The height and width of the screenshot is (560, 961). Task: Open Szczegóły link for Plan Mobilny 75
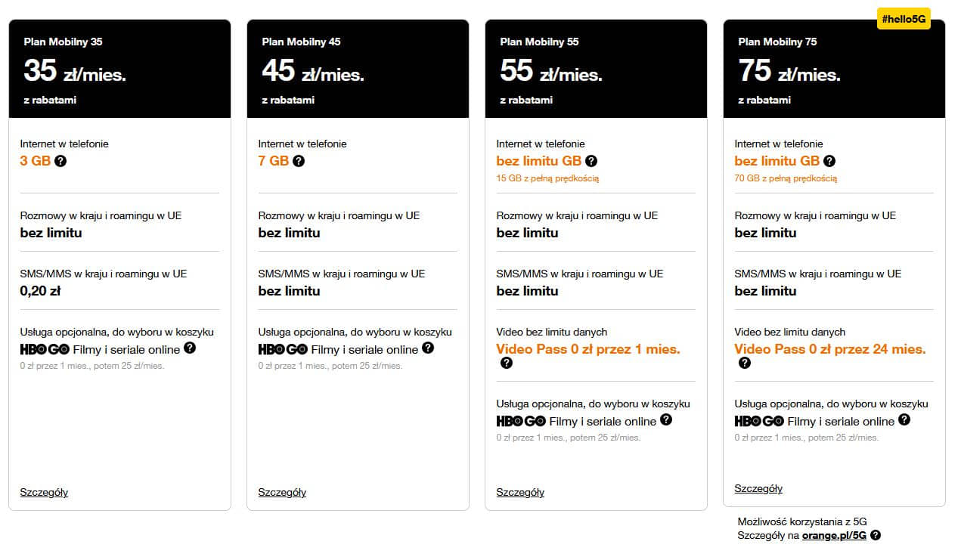758,488
